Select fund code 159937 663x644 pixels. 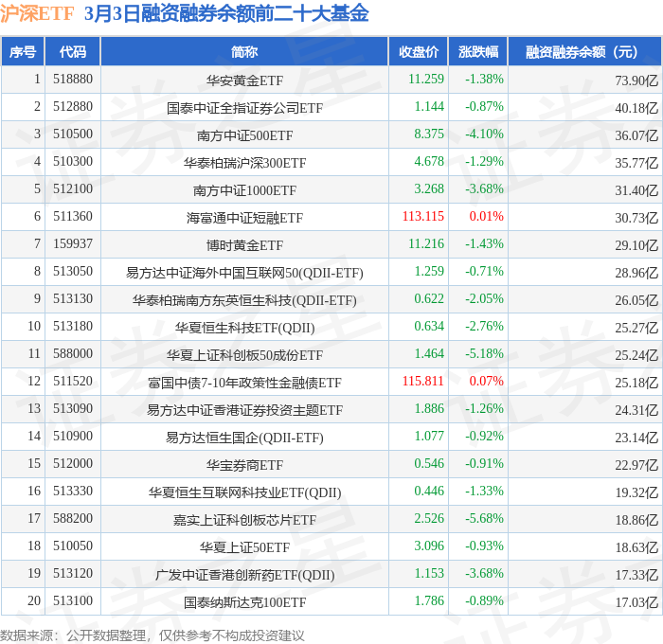tap(73, 244)
